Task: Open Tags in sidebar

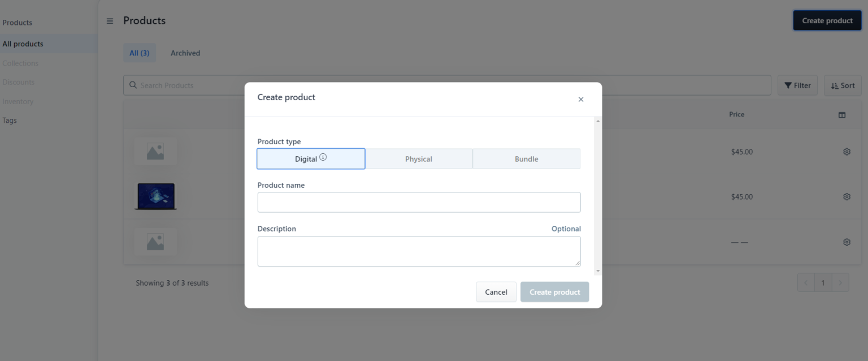Action: 10,121
